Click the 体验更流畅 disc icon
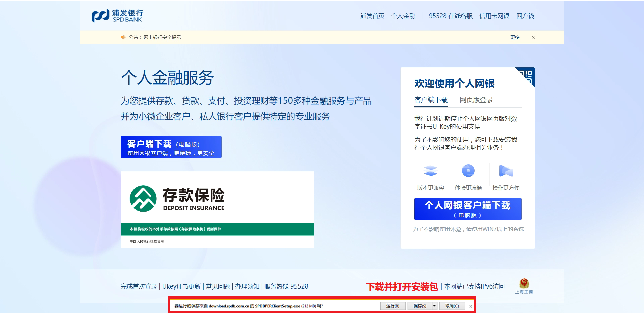This screenshot has width=644, height=313. coord(468,171)
